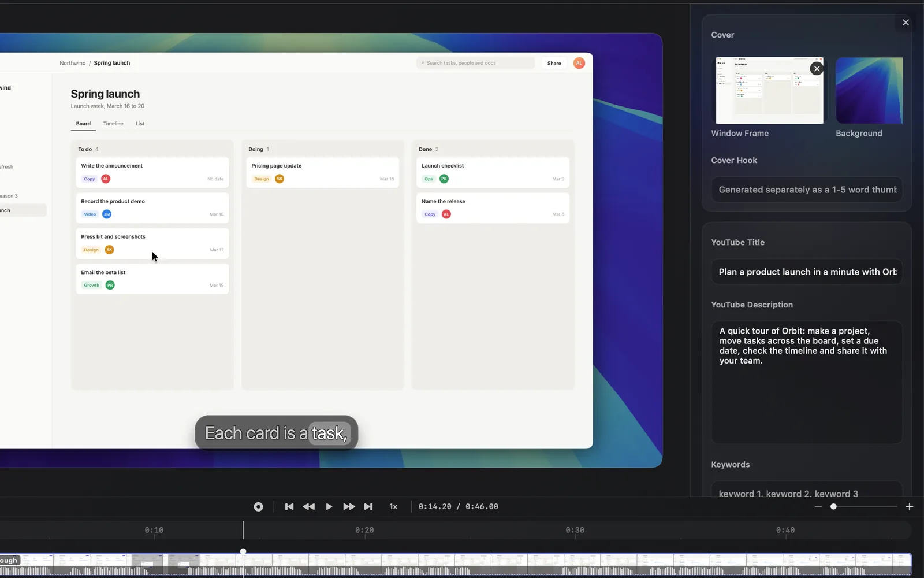
Task: Zoom in timeline with plus icon
Action: pyautogui.click(x=910, y=507)
